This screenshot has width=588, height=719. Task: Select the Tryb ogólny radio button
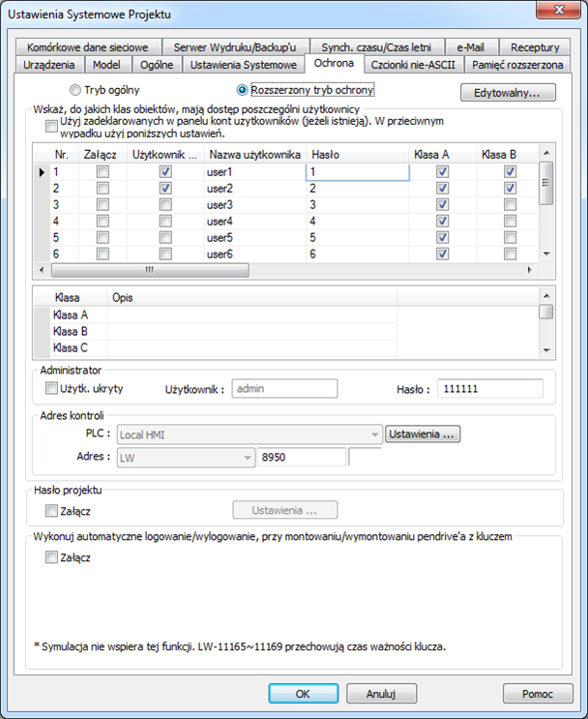75,90
